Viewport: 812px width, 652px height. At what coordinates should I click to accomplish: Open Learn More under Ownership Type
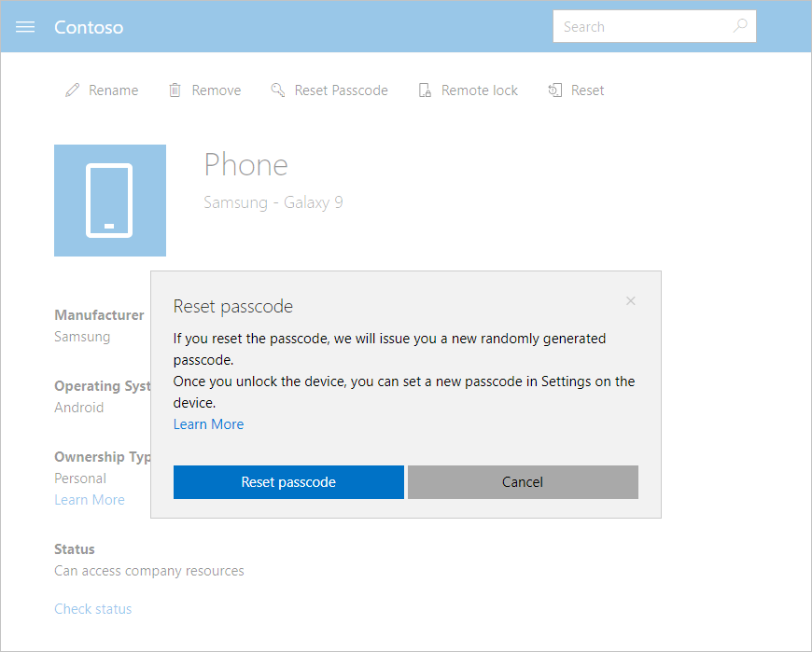tap(89, 499)
